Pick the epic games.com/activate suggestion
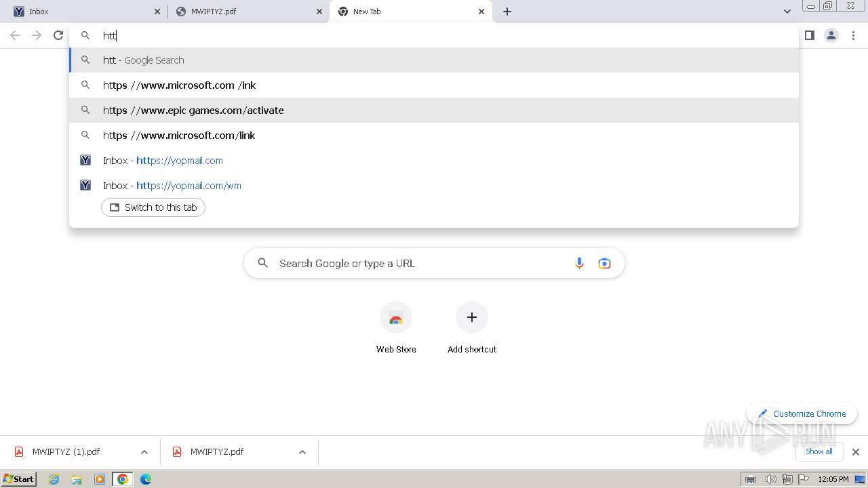 point(434,110)
